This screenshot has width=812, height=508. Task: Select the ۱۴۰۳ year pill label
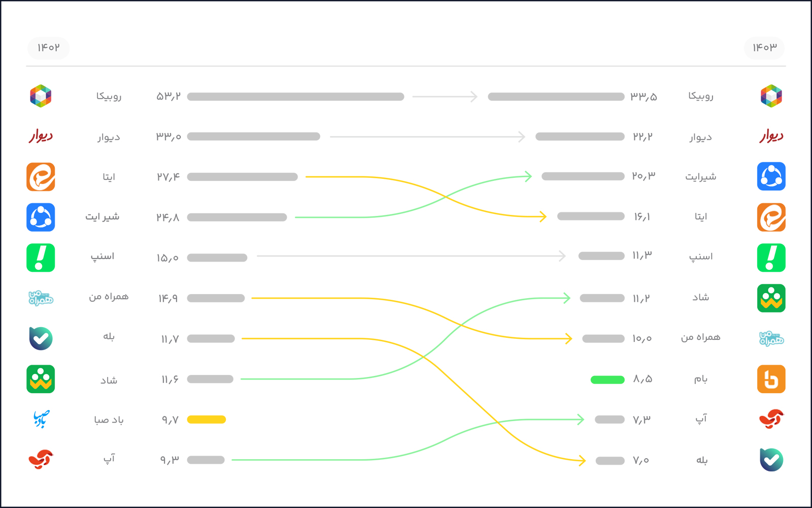point(764,48)
